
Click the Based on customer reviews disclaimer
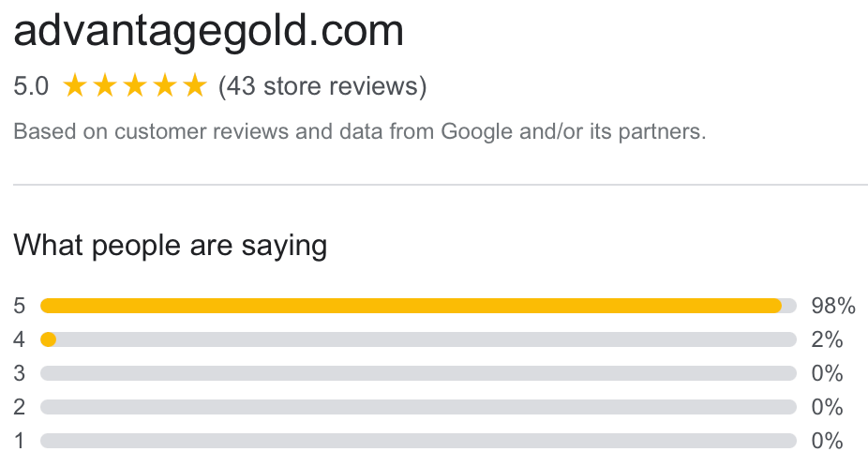[360, 132]
